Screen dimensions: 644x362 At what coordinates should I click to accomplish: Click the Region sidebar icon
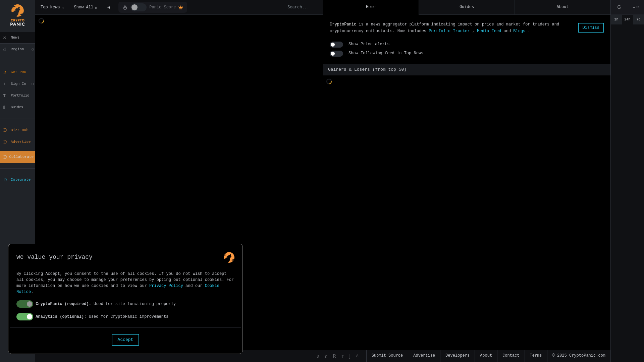pos(5,50)
